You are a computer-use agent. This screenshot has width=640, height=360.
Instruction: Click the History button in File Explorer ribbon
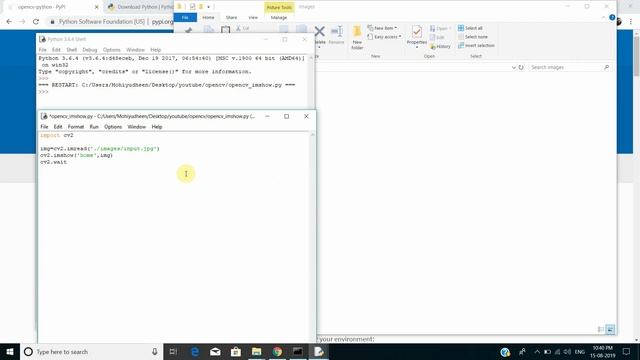440,47
